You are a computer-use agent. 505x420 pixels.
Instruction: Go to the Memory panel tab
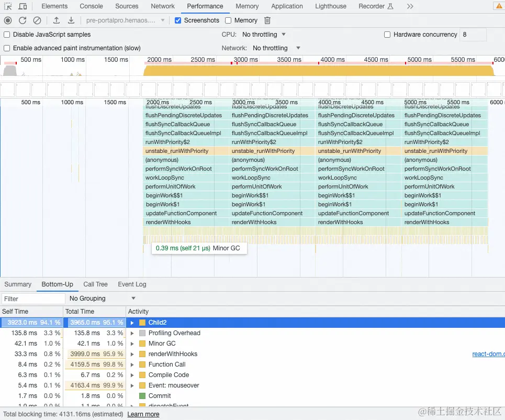click(247, 6)
